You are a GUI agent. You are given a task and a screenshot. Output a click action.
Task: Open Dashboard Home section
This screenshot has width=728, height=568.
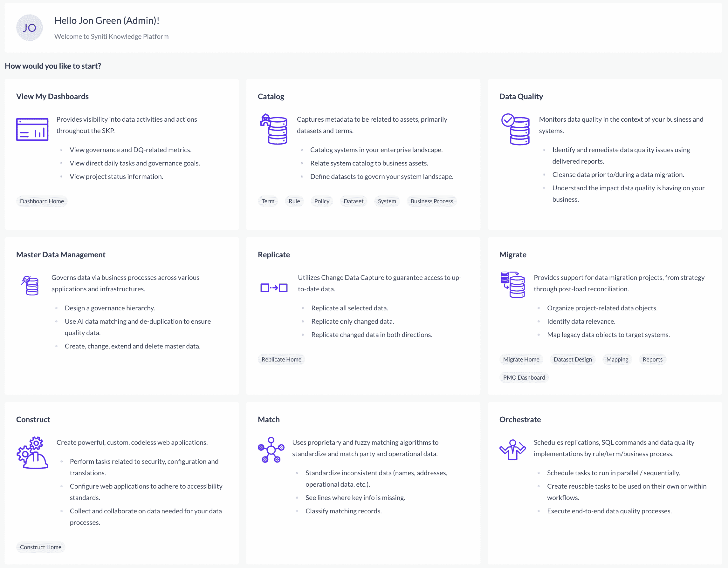coord(41,201)
